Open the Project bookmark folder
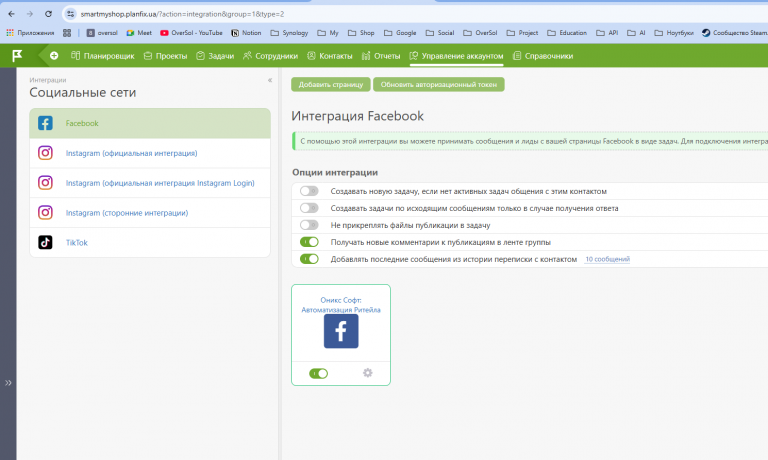 pyautogui.click(x=522, y=33)
